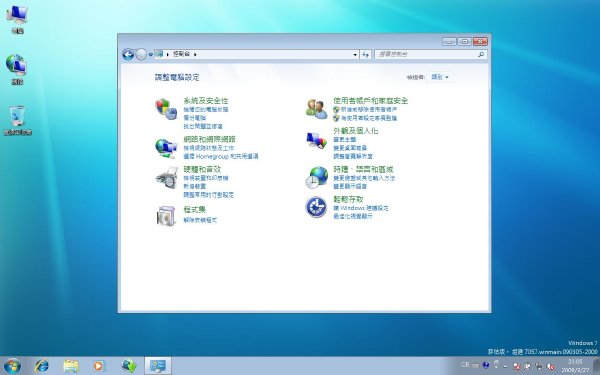Open the 檢視網路狀態及工作 link

[x=209, y=148]
